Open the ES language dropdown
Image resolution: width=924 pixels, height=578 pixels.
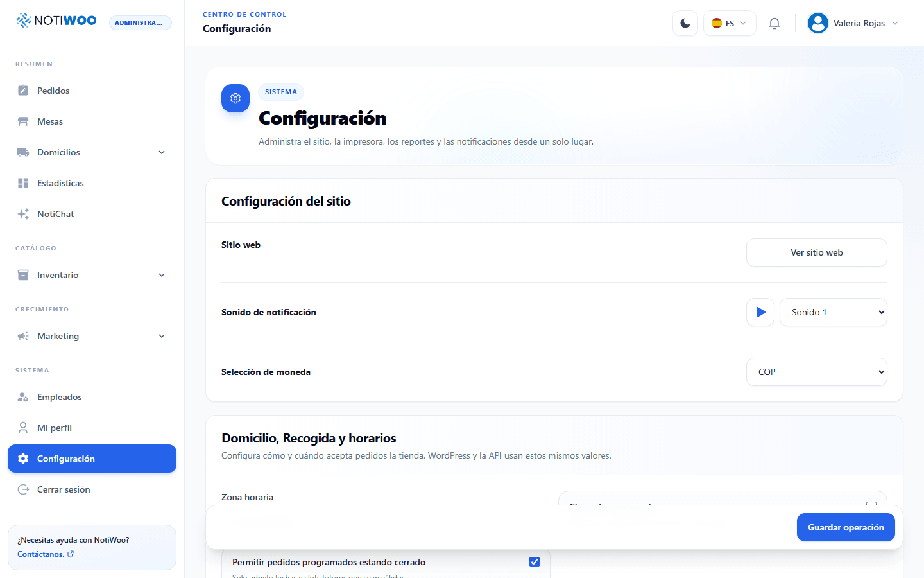point(730,23)
